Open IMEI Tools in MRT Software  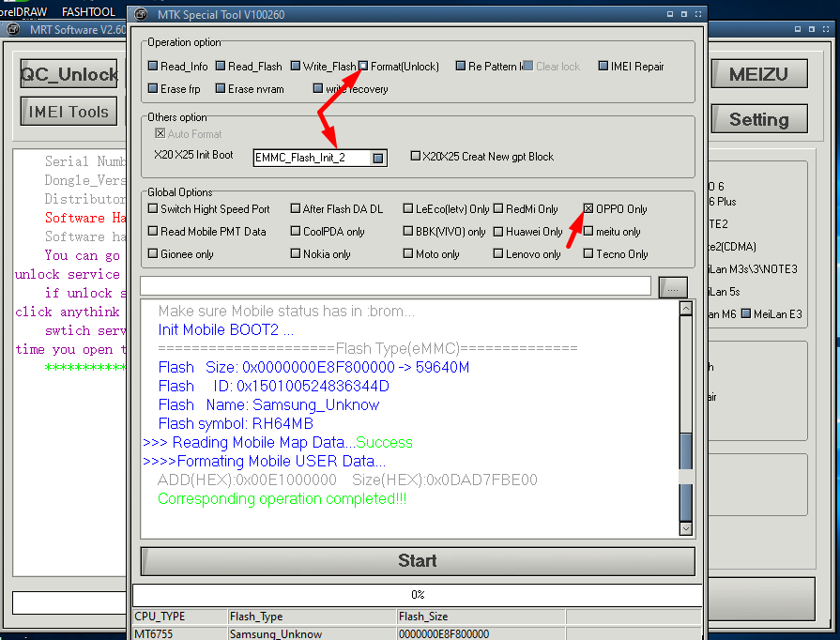click(69, 112)
